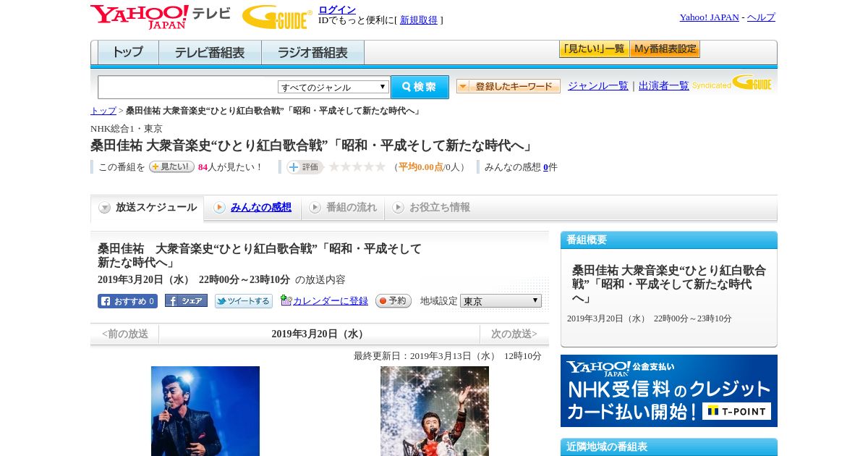
Task: Click the 評価 plus button
Action: point(305,167)
